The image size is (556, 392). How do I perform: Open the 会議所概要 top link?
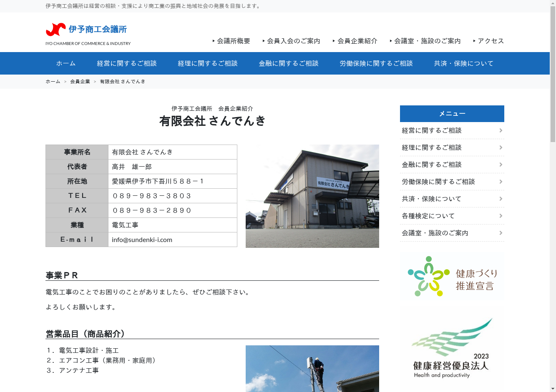[x=231, y=41]
